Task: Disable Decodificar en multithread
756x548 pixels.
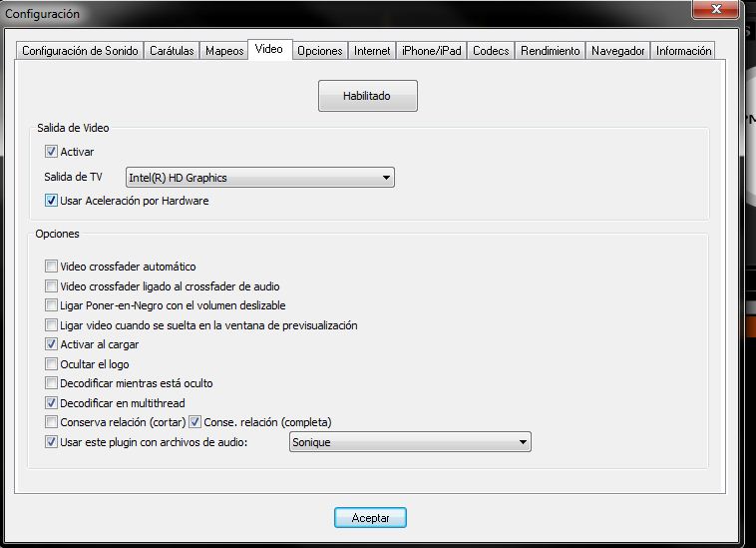Action: click(x=51, y=403)
